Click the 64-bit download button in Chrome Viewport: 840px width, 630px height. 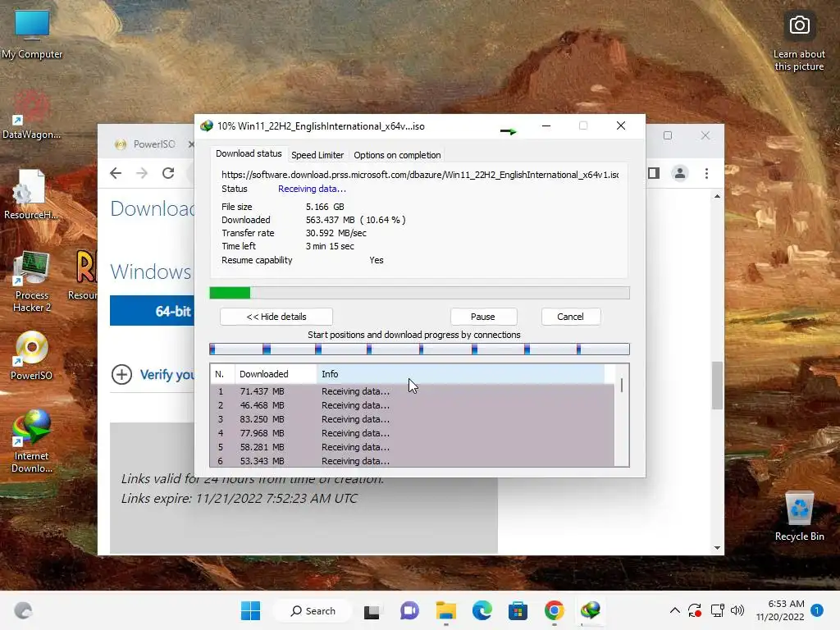point(153,311)
